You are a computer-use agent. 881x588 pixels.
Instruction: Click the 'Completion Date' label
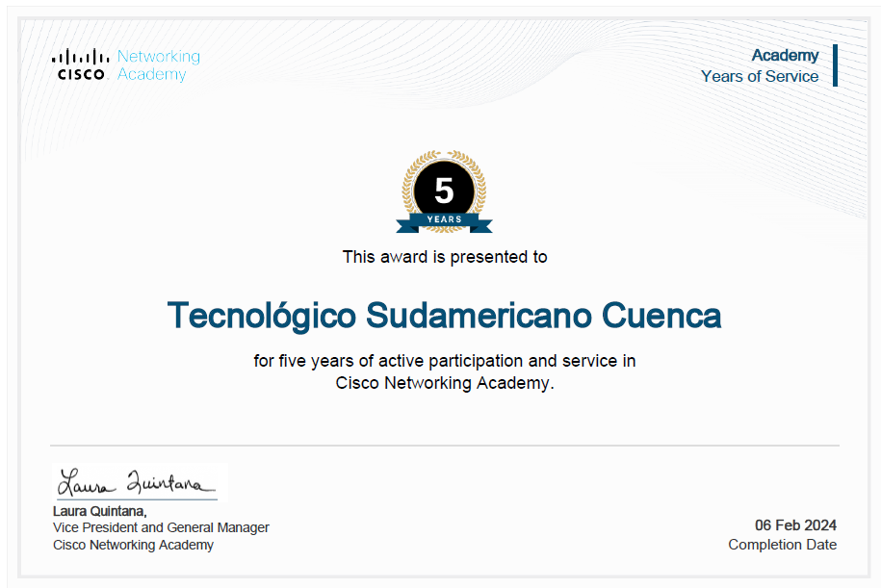click(783, 545)
